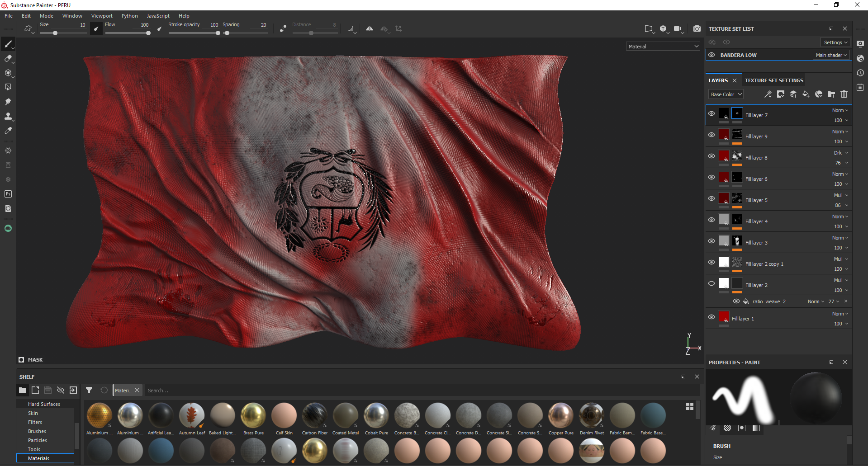Add a new folder in layers
Viewport: 868px width, 466px height.
(x=831, y=94)
